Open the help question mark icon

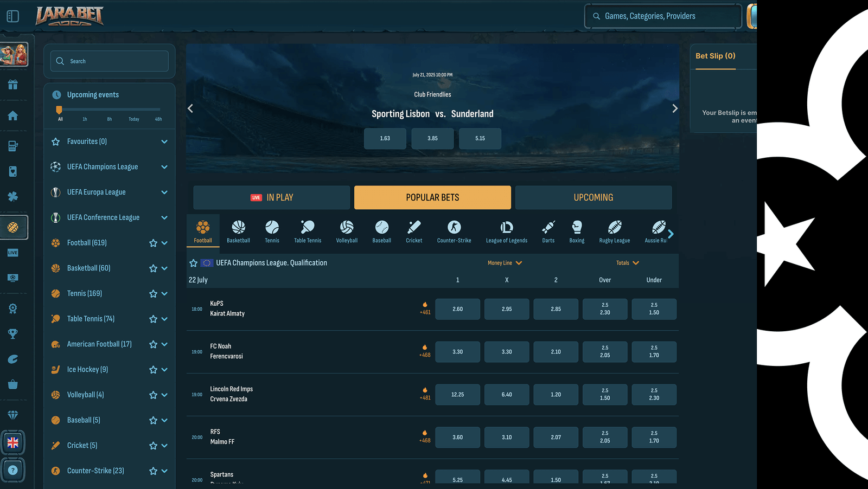point(13,470)
